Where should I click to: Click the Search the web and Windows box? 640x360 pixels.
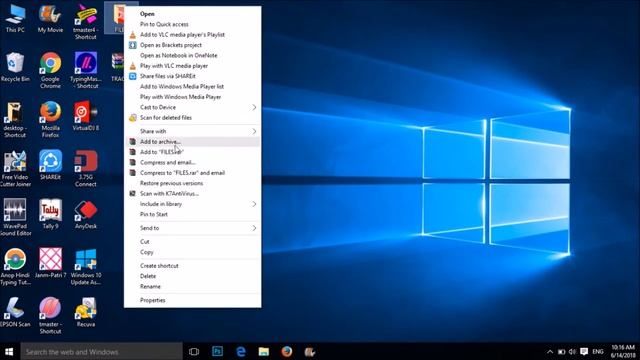(x=101, y=351)
